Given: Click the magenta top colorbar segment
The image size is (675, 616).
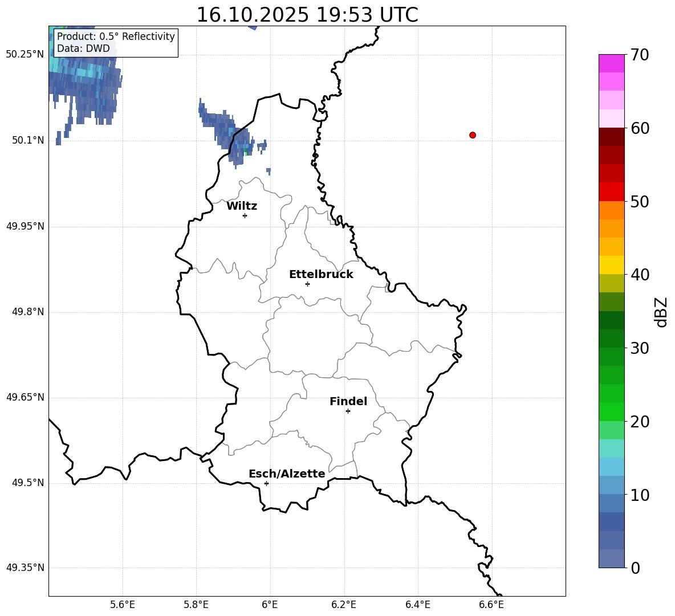Looking at the screenshot, I should click(611, 64).
